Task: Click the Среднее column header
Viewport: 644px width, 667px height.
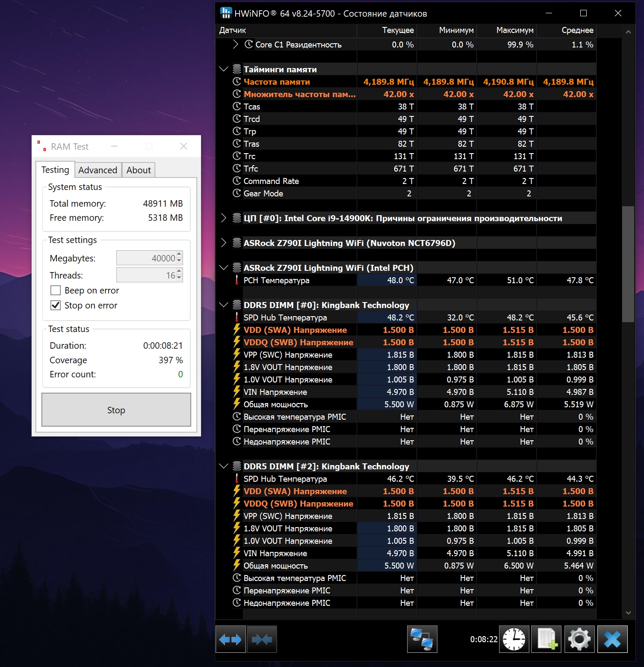Action: click(x=567, y=30)
